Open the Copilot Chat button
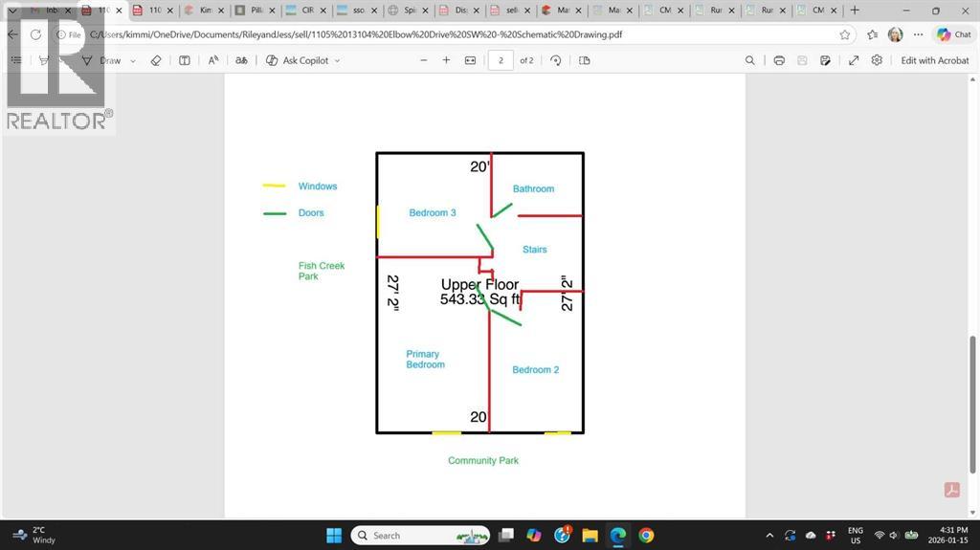The width and height of the screenshot is (980, 550). click(953, 34)
